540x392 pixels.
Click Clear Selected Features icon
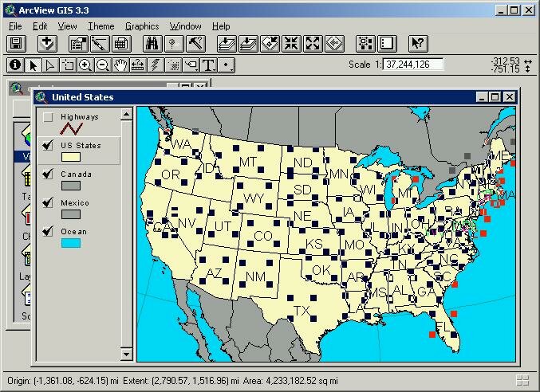[x=387, y=44]
